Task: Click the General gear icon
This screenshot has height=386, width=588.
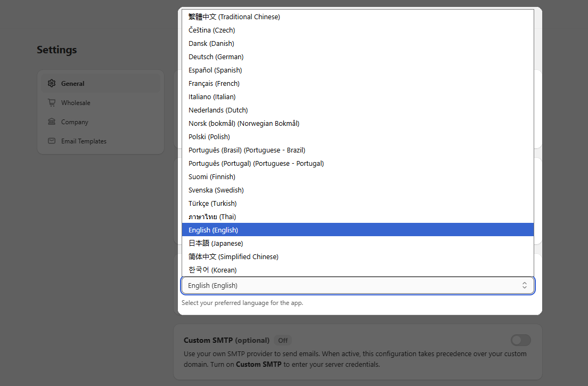Action: [x=52, y=83]
